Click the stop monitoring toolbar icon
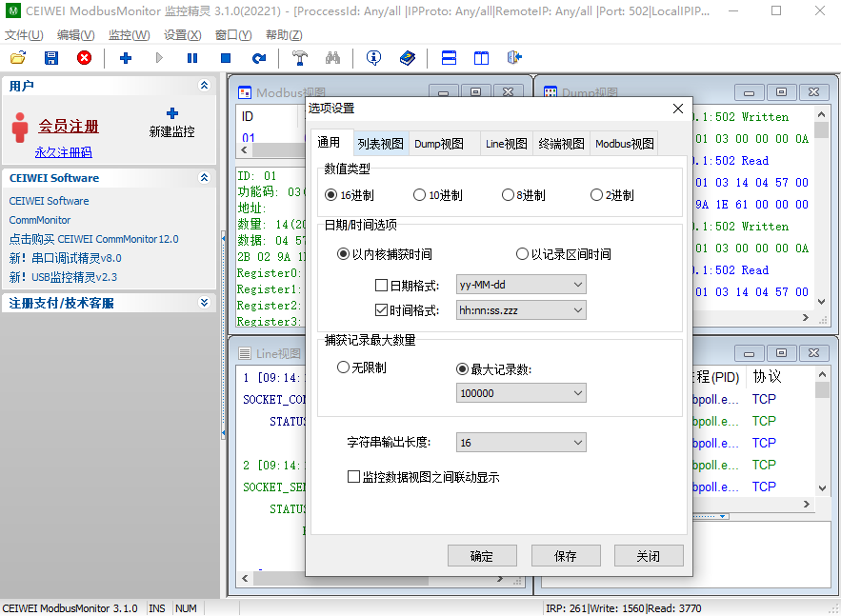The height and width of the screenshot is (616, 841). (x=226, y=58)
